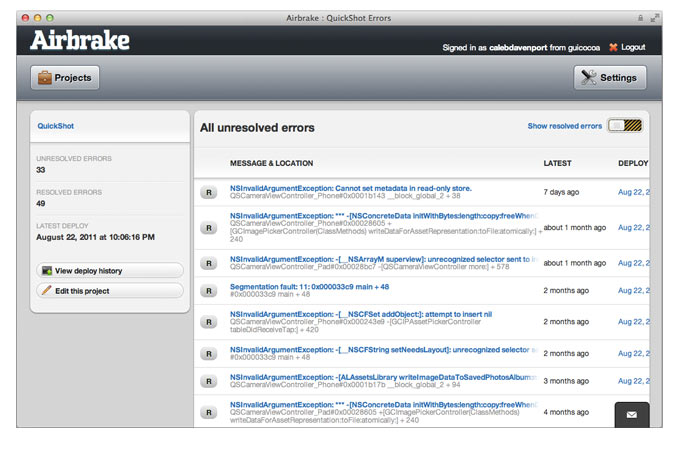
Task: Click the Show resolved errors link
Action: coord(564,126)
